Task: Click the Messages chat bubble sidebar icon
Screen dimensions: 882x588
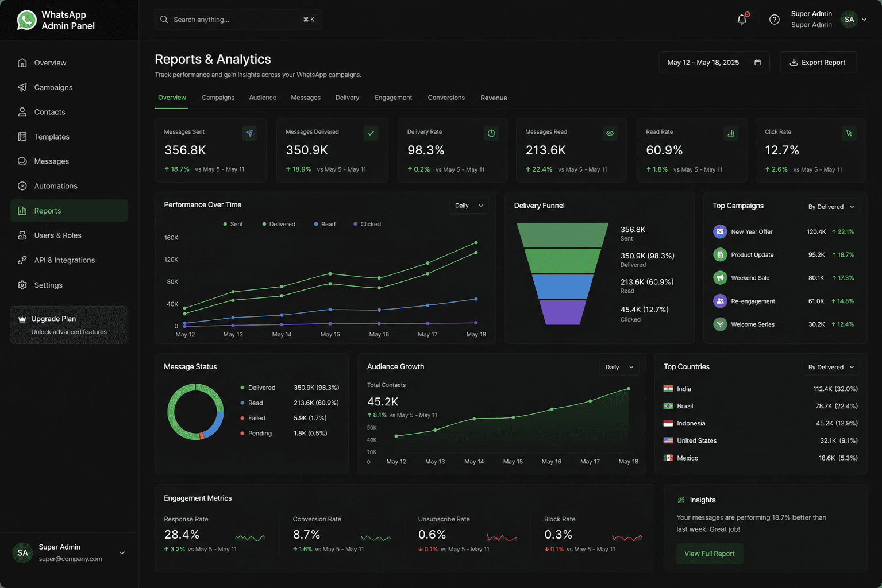Action: click(x=22, y=161)
